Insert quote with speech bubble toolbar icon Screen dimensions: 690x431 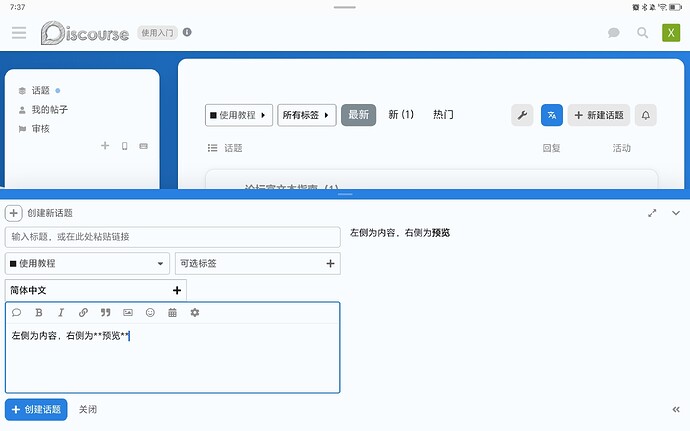coord(17,313)
